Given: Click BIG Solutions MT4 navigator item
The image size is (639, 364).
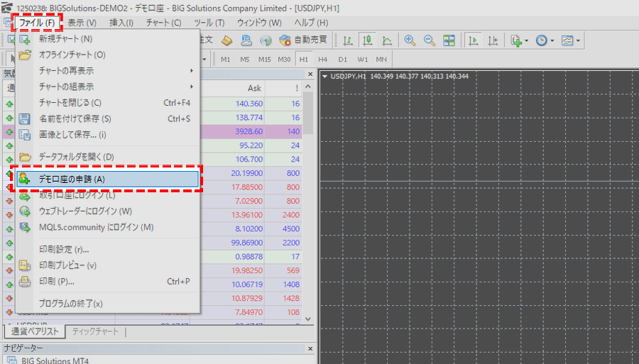Looking at the screenshot, I should (x=55, y=360).
